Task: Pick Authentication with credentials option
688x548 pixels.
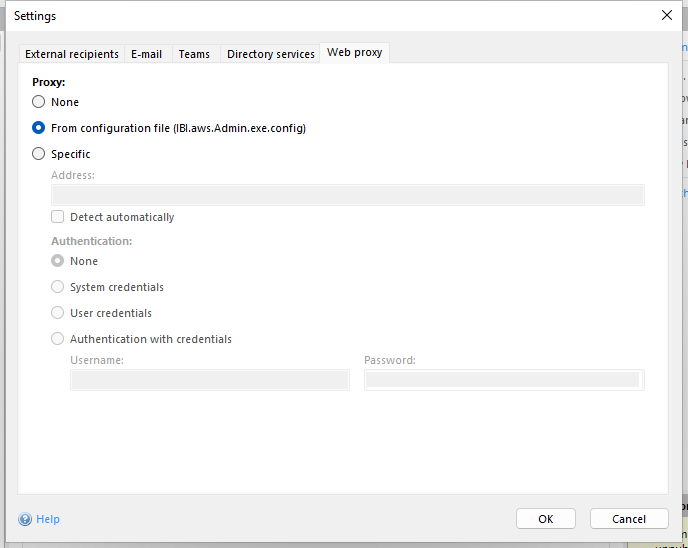Action: pyautogui.click(x=58, y=339)
